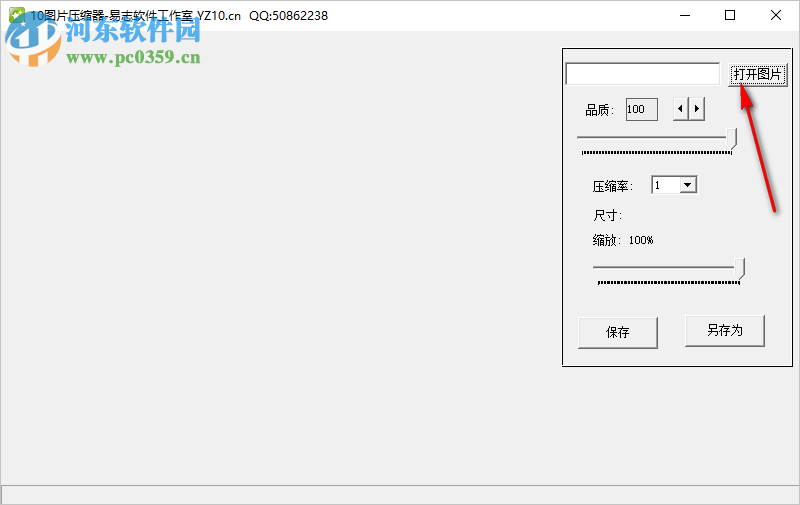Open the 压缩率 compression ratio dropdown
The height and width of the screenshot is (505, 800).
[688, 185]
